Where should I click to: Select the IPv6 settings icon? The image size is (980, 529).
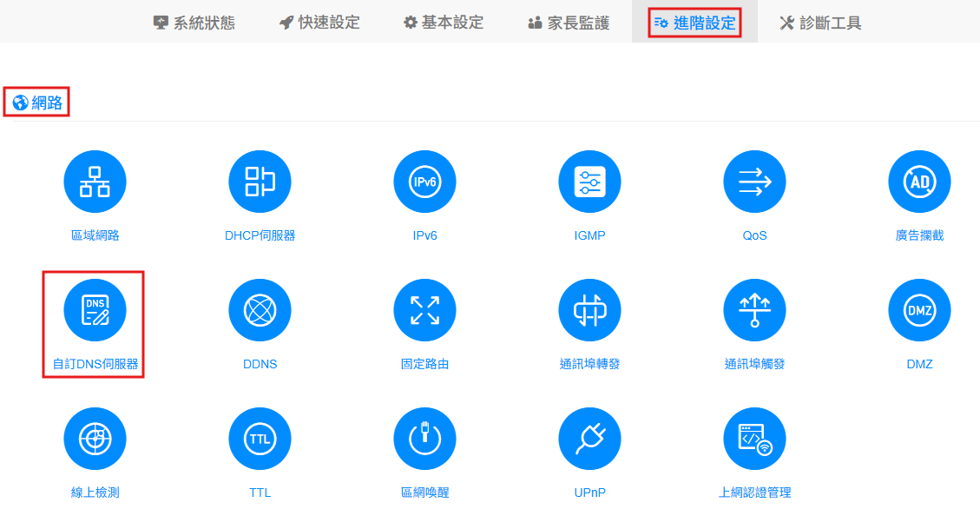424,182
